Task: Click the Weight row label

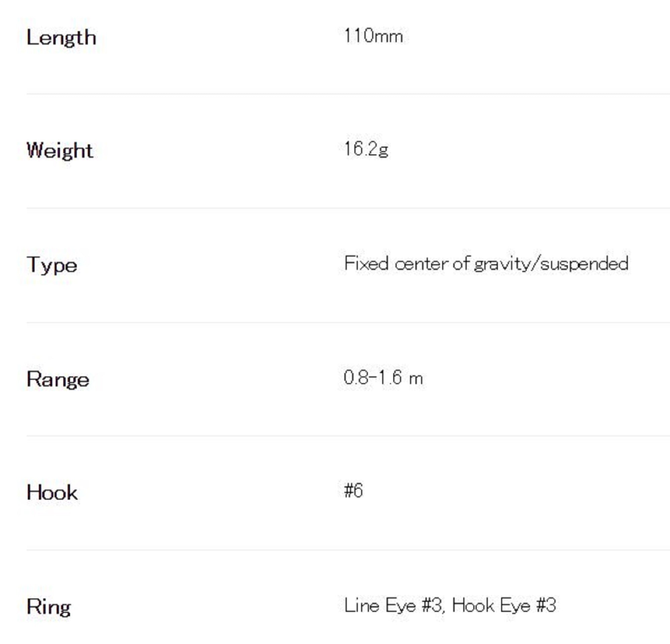Action: click(60, 150)
